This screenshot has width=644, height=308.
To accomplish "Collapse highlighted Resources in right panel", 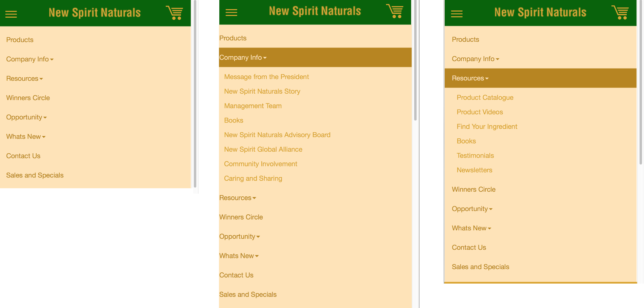I will pyautogui.click(x=541, y=78).
